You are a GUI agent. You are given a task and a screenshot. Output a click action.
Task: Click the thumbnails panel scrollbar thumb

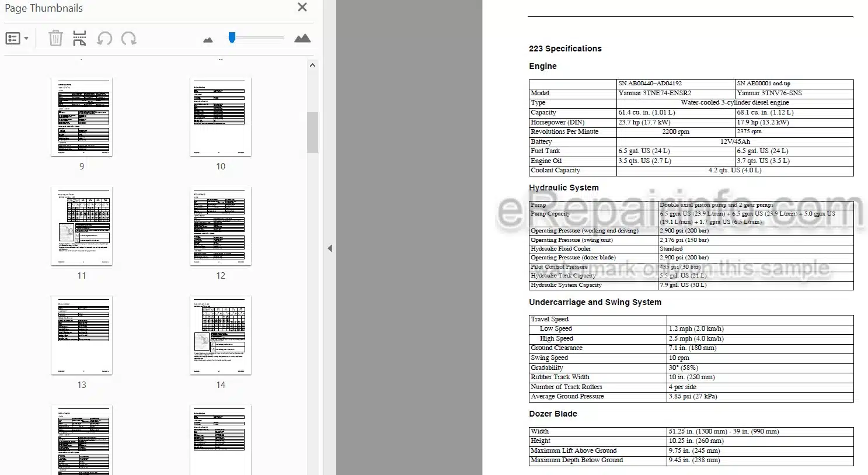click(x=312, y=133)
